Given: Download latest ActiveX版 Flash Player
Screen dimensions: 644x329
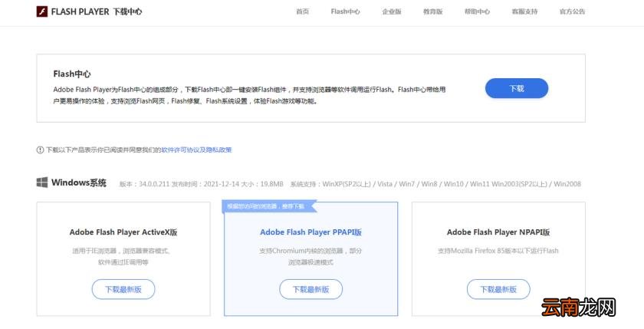Looking at the screenshot, I should [x=123, y=290].
